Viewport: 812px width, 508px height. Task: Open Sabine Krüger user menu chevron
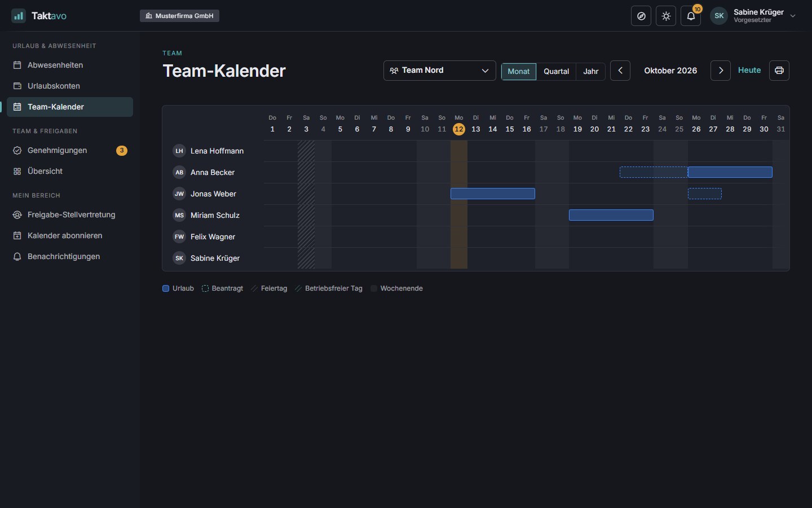(793, 16)
